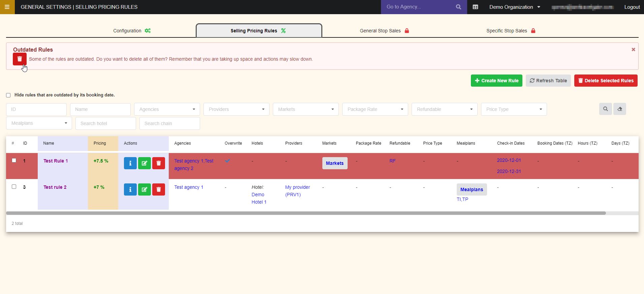
Task: Switch to Selling Pricing Rules tab
Action: pos(259,31)
